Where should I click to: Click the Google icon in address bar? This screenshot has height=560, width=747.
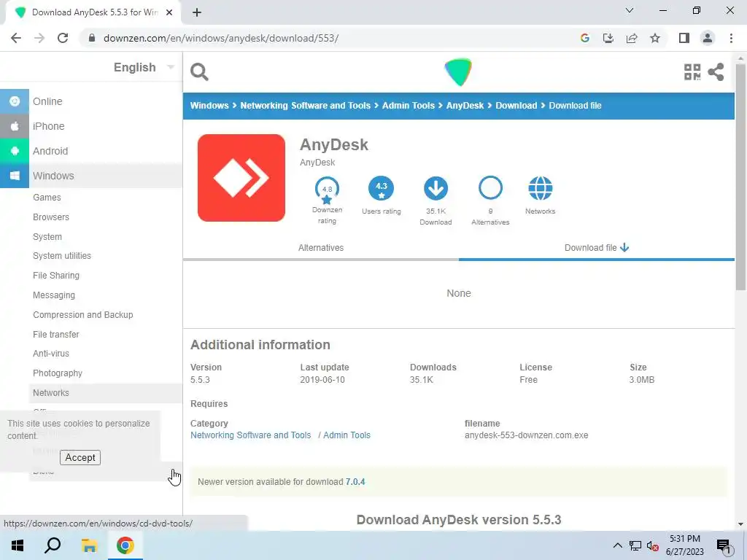click(584, 38)
